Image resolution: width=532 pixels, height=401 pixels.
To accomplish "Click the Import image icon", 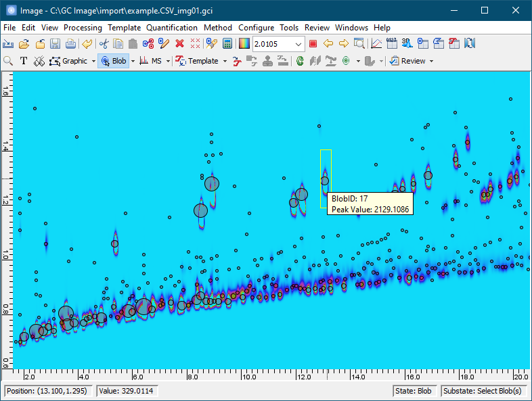I will point(9,44).
